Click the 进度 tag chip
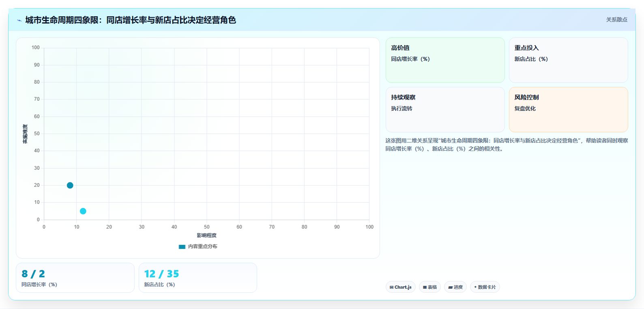 tap(455, 287)
